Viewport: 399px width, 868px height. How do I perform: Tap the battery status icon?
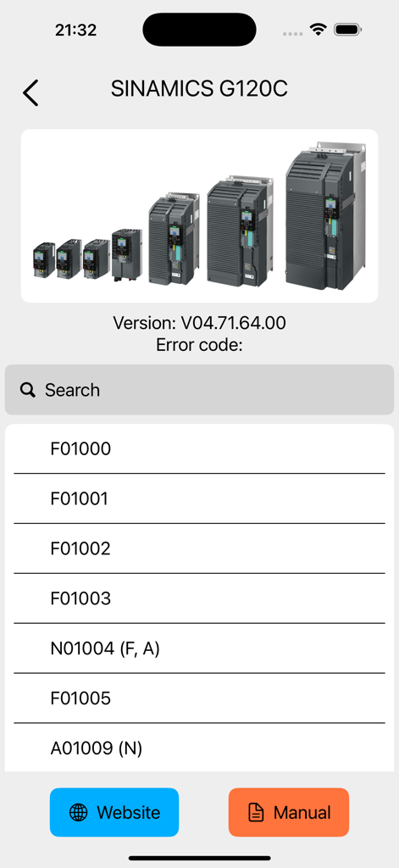(348, 30)
